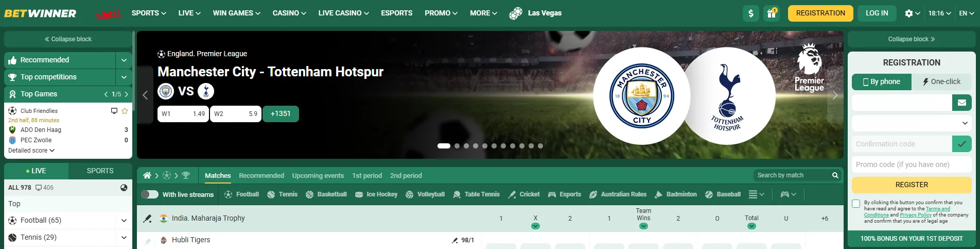Image resolution: width=980 pixels, height=249 pixels.
Task: Open the settings gear menu
Action: pyautogui.click(x=912, y=13)
